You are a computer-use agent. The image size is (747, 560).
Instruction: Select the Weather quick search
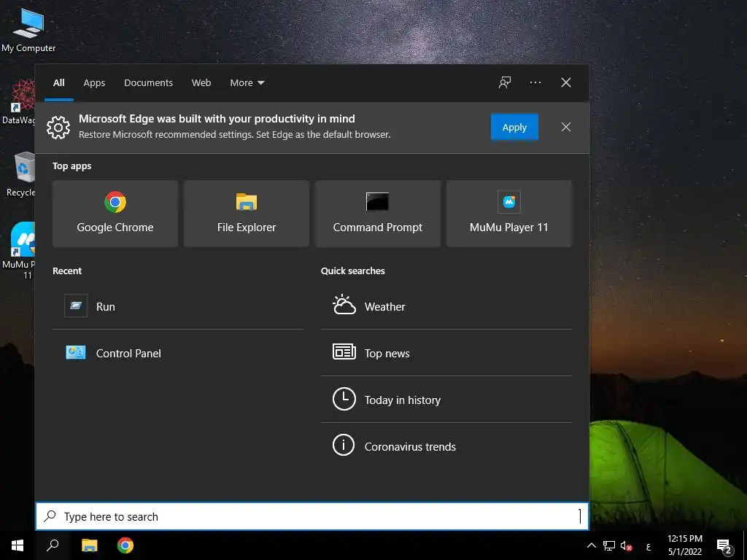446,306
